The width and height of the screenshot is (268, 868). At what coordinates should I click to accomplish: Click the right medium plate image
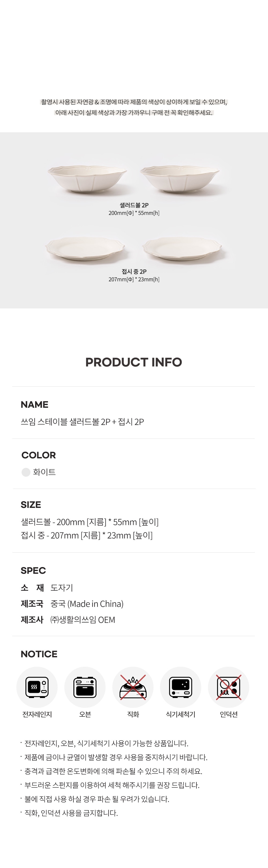(183, 249)
